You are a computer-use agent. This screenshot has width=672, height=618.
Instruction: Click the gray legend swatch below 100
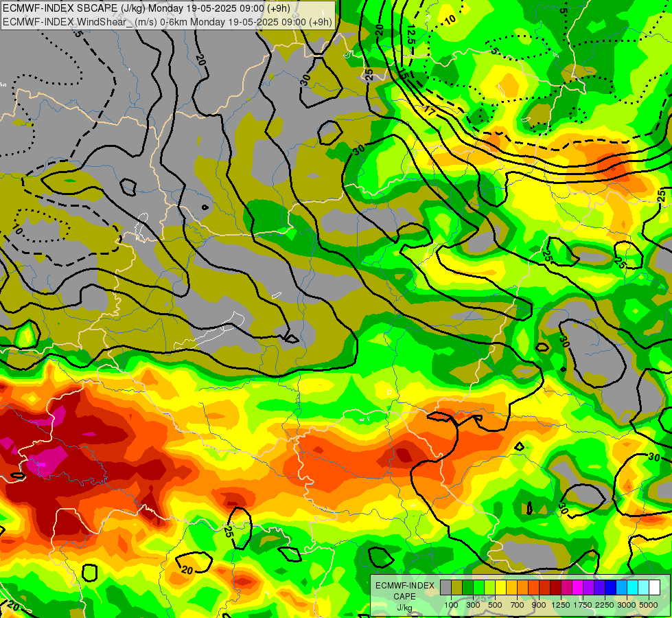[x=445, y=587]
